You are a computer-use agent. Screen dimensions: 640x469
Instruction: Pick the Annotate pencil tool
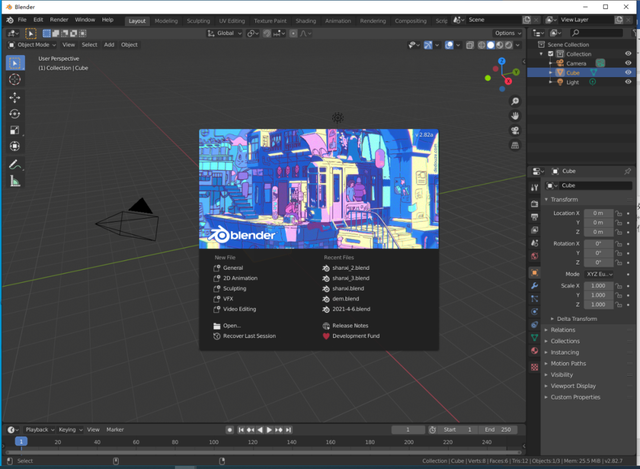coord(15,164)
